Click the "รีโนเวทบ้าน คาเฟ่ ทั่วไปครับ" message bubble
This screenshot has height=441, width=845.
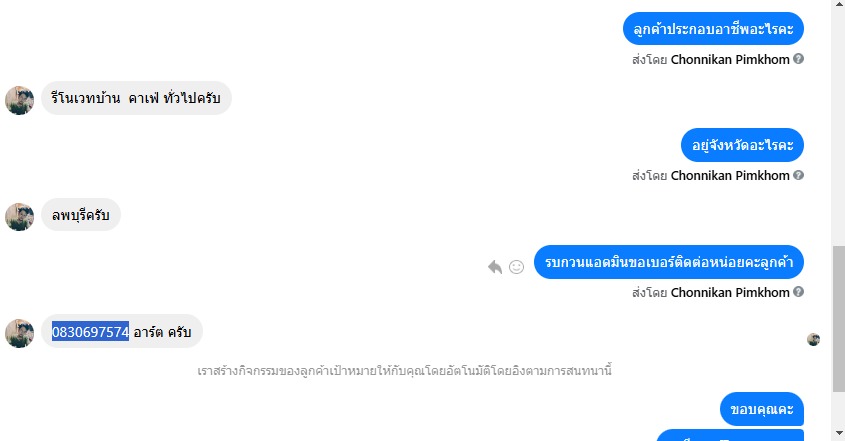136,98
